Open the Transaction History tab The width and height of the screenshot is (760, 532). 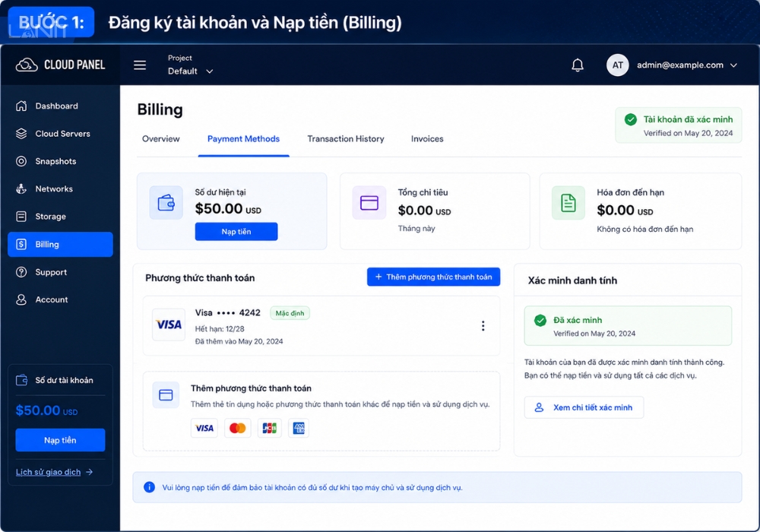346,138
